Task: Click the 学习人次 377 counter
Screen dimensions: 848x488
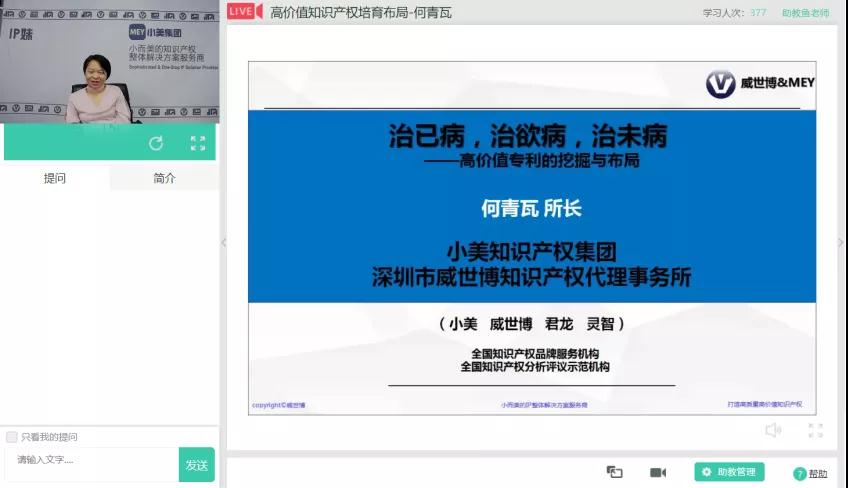Action: 734,13
